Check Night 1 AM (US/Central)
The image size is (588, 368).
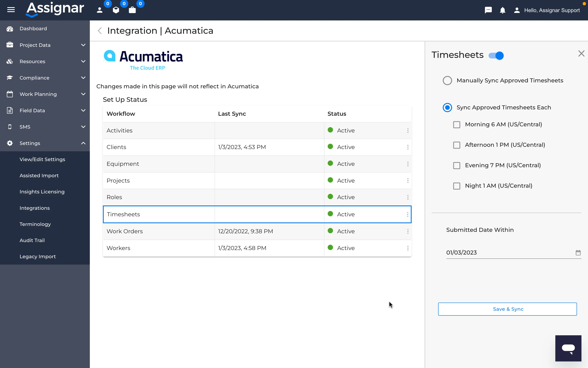457,186
